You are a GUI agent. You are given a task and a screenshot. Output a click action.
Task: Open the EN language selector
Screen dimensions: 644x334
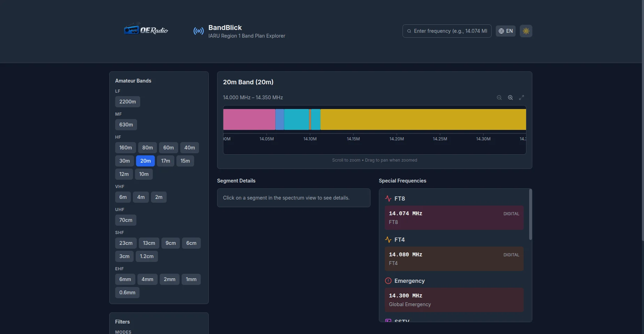click(x=506, y=31)
